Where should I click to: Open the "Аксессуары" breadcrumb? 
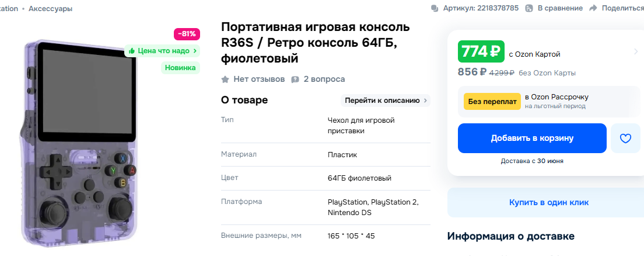(51, 9)
